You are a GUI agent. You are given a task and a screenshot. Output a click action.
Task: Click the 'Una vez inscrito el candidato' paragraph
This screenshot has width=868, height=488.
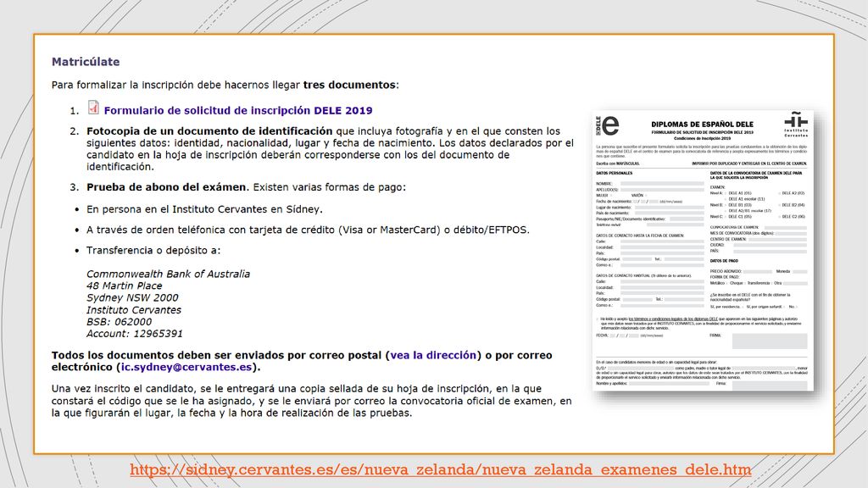tap(312, 401)
